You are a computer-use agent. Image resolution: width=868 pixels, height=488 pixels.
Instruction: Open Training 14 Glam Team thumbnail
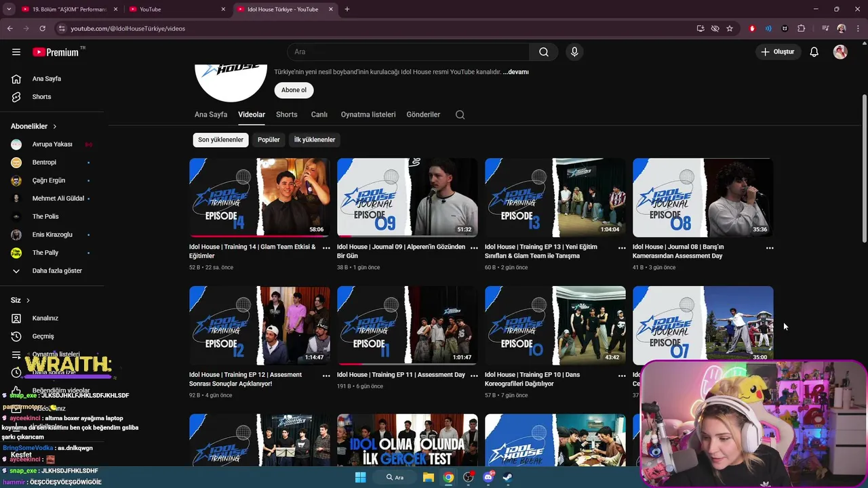(260, 197)
